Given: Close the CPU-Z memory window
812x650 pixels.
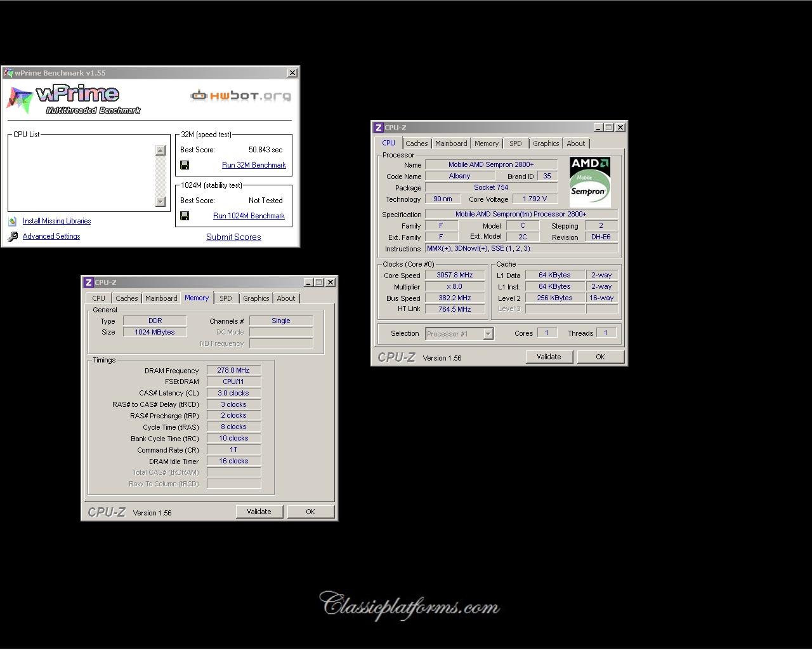Looking at the screenshot, I should 331,282.
